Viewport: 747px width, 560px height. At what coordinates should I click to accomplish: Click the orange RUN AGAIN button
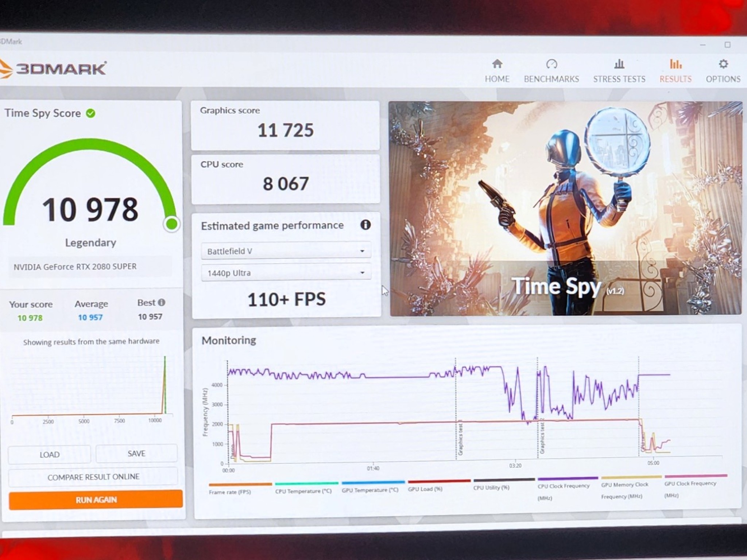coord(96,499)
